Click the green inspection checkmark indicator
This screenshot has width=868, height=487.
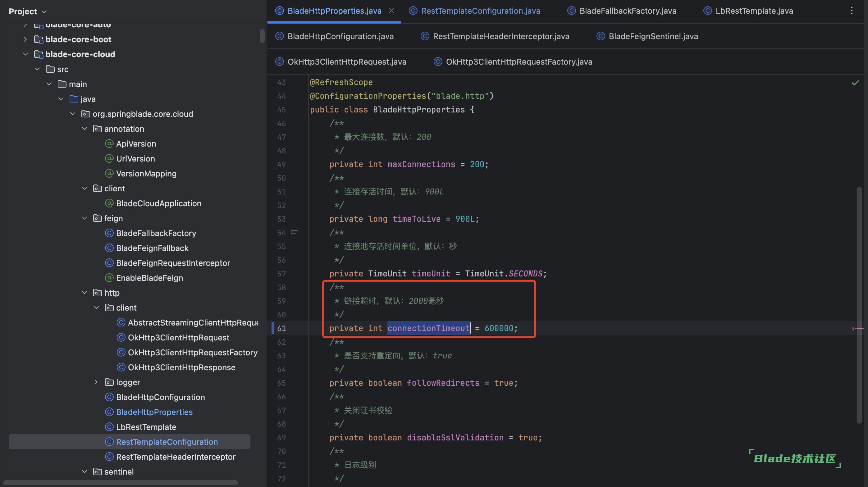[855, 83]
